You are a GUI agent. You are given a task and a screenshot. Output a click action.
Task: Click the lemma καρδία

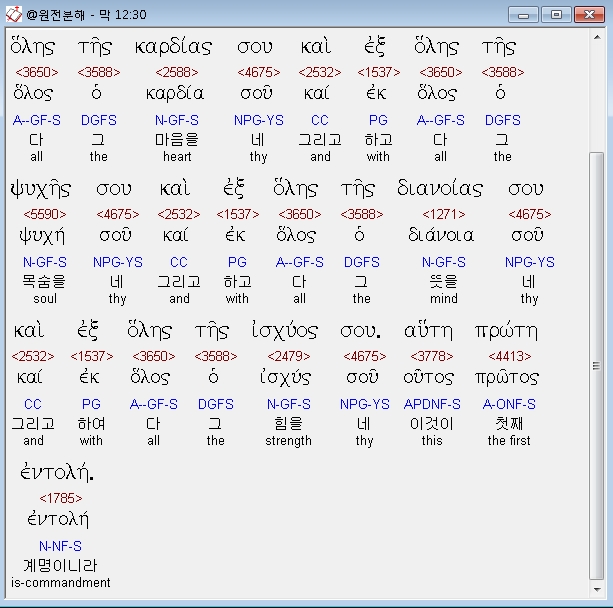tap(175, 94)
